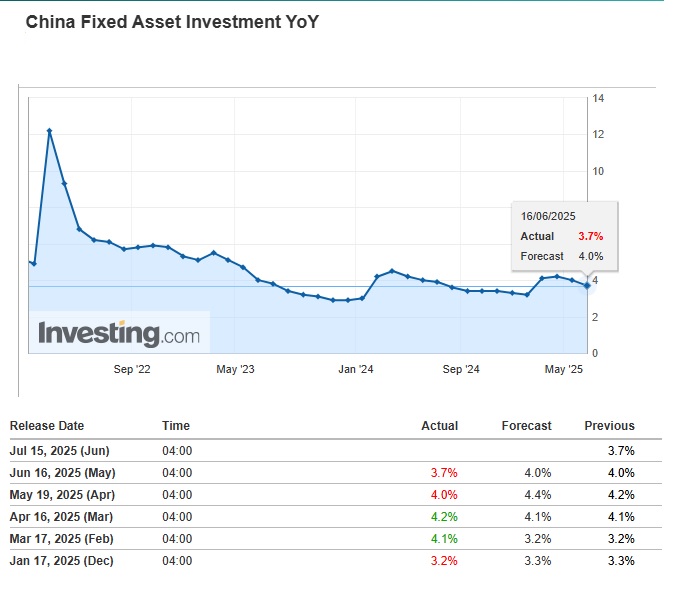
Task: Open the May 19, 2025 (Apr) release entry
Action: pyautogui.click(x=62, y=495)
